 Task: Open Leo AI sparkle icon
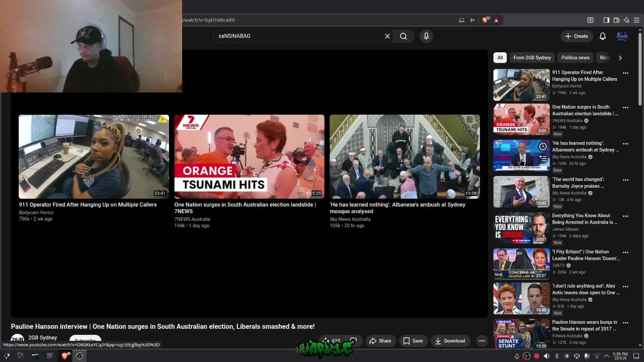tap(626, 20)
